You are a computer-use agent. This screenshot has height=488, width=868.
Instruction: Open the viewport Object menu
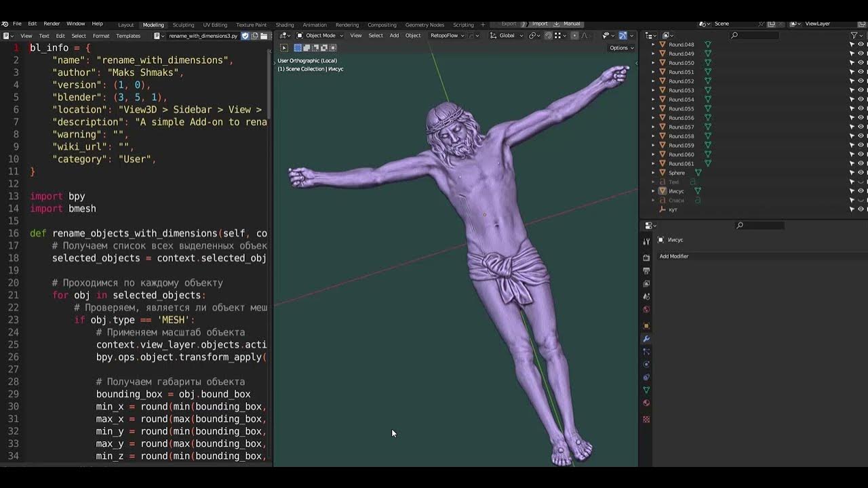click(x=413, y=36)
